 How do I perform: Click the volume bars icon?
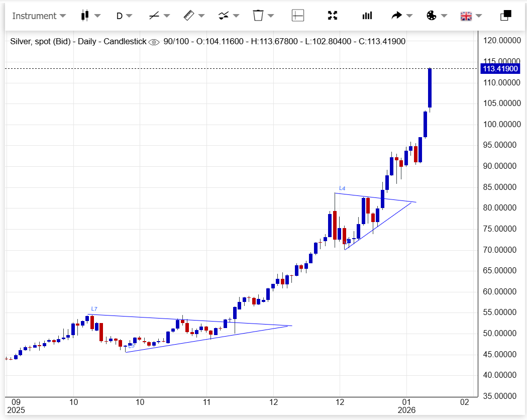tap(367, 16)
